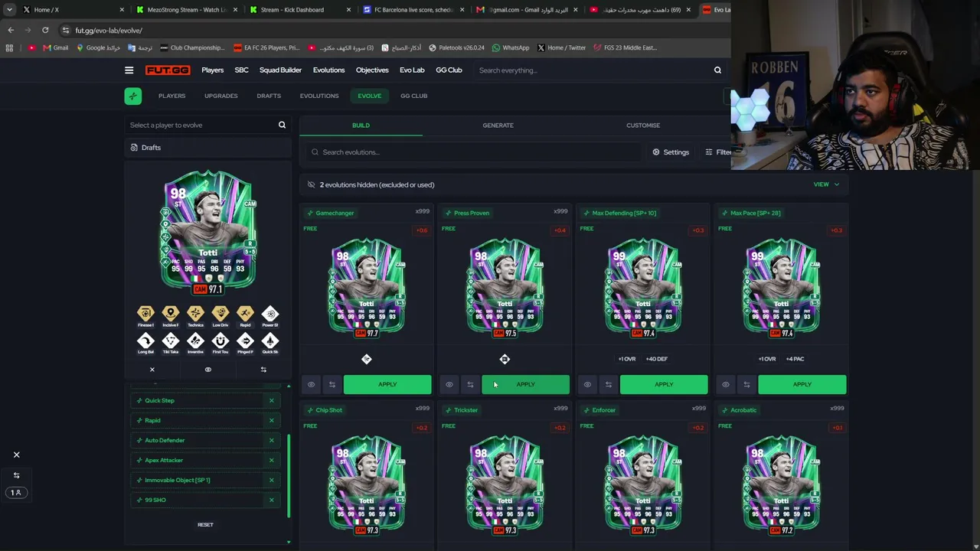This screenshot has height=551, width=980.
Task: Select the Long Ball playstyle icon
Action: pos(145,341)
